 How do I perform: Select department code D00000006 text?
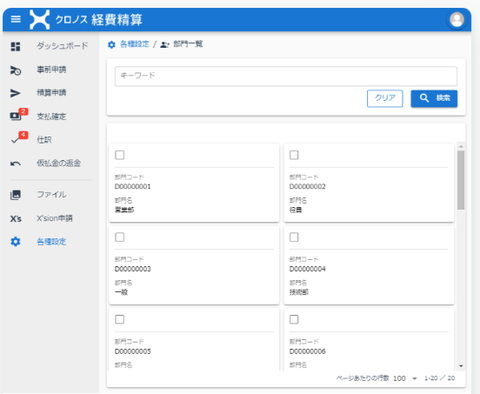[307, 351]
